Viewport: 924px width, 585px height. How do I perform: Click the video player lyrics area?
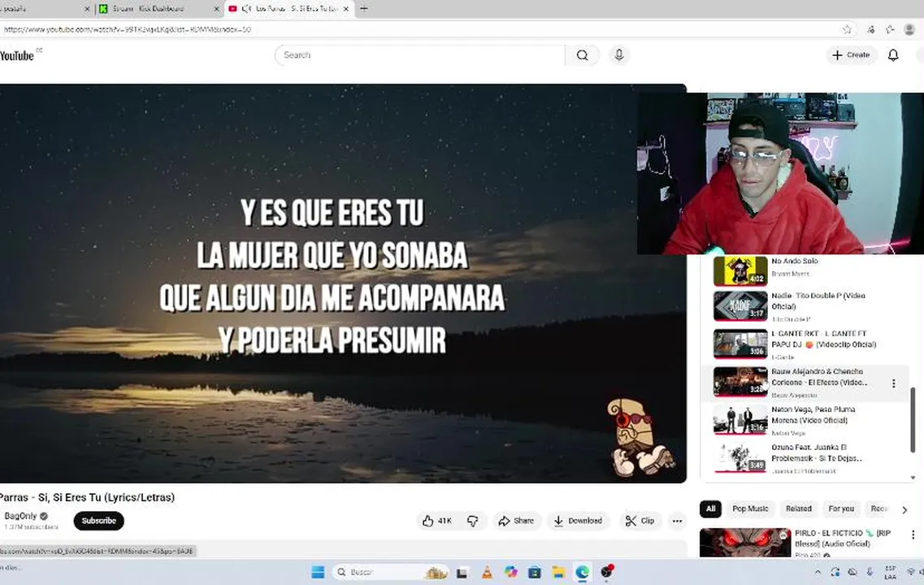tap(332, 277)
